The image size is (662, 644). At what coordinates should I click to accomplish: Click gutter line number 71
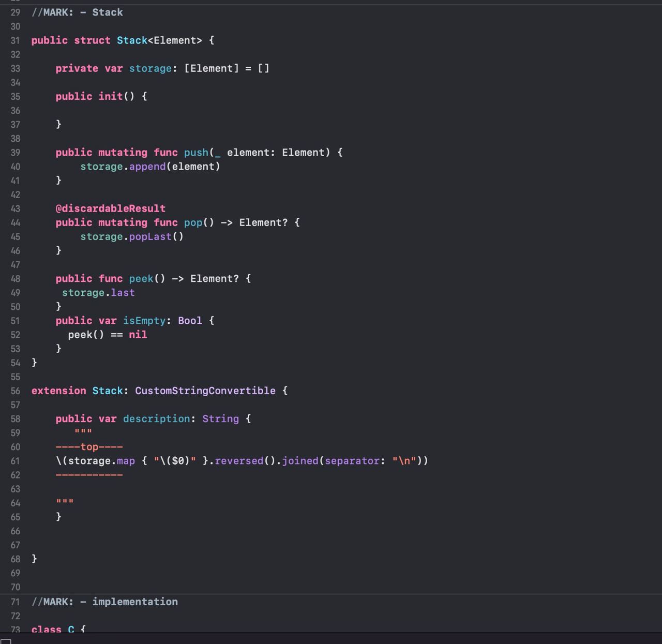16,602
